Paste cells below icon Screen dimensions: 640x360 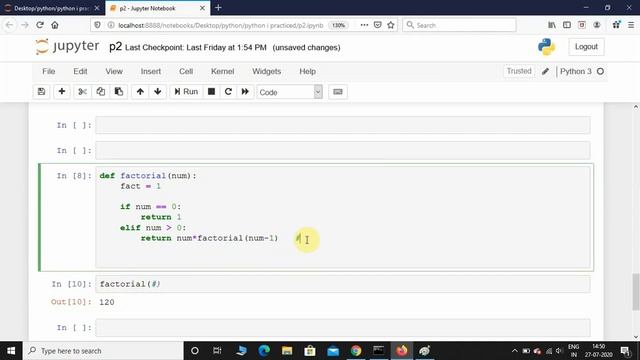[x=119, y=92]
